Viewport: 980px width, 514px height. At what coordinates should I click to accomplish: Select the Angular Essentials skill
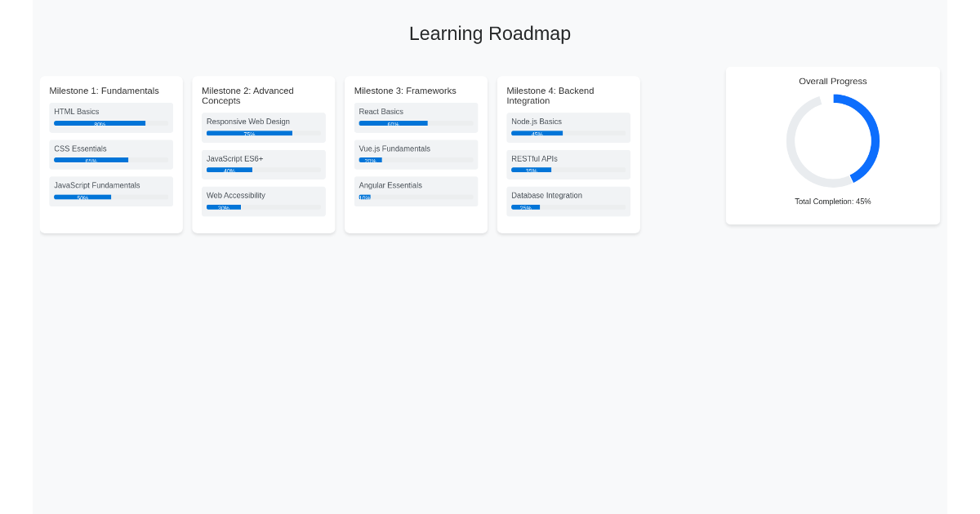tap(416, 191)
